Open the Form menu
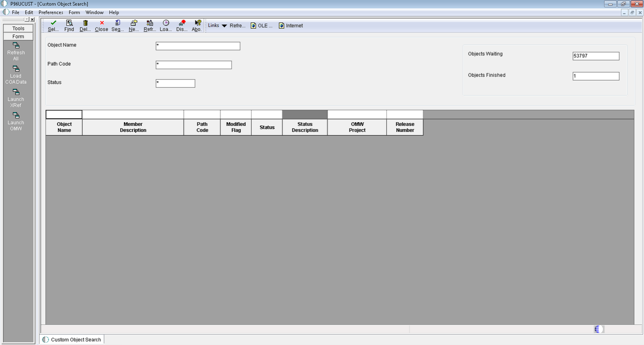 [74, 13]
